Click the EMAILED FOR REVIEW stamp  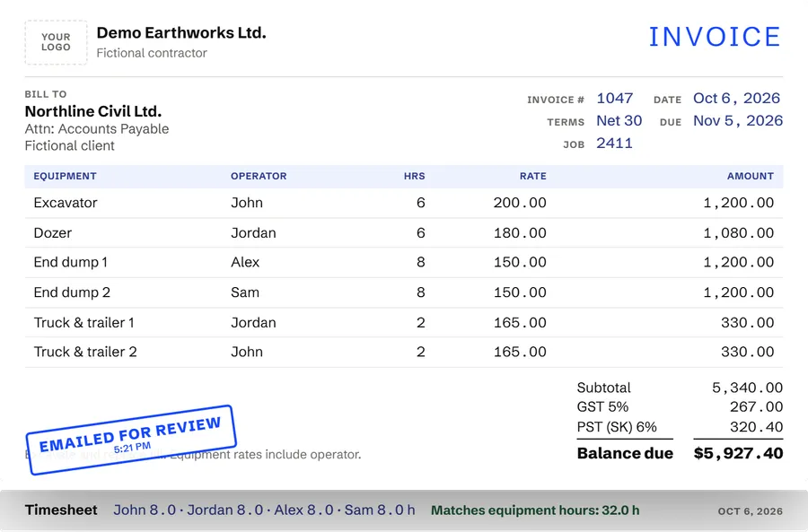131,440
